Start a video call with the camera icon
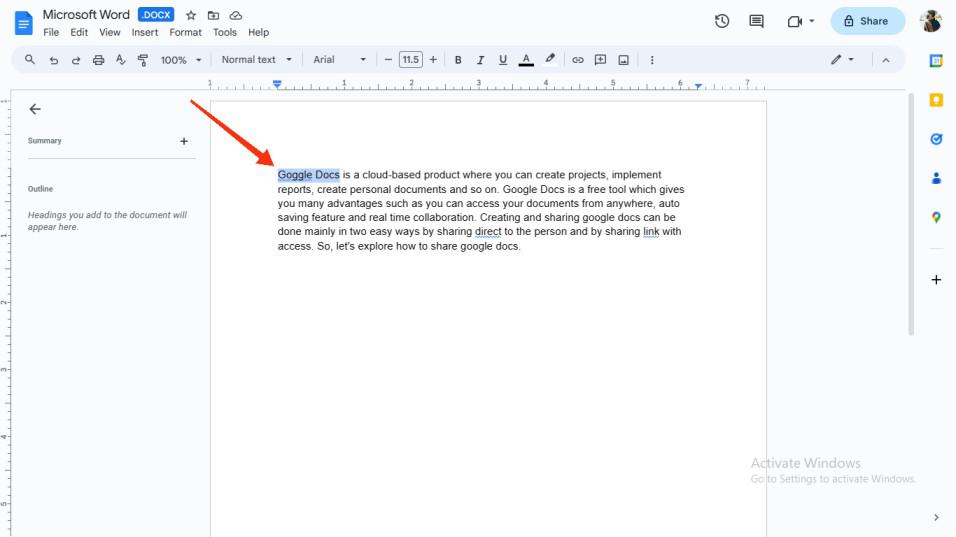The width and height of the screenshot is (956, 537). [794, 21]
